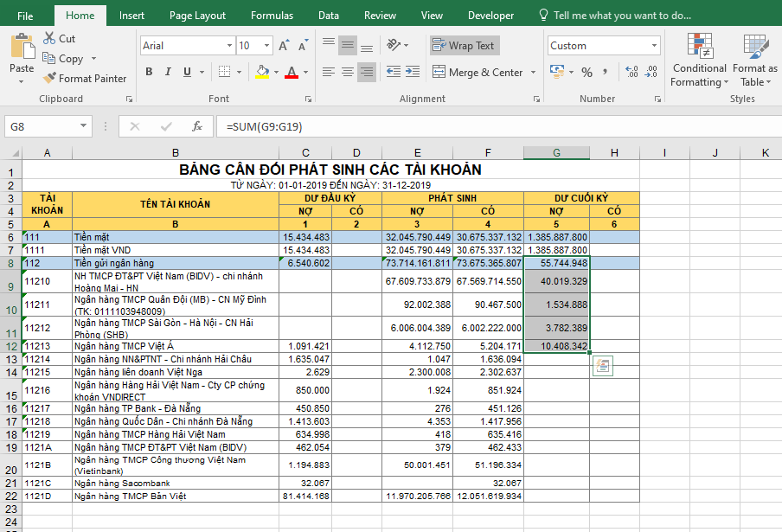Open Merge & Center dropdown arrow
The width and height of the screenshot is (782, 532).
click(x=533, y=73)
